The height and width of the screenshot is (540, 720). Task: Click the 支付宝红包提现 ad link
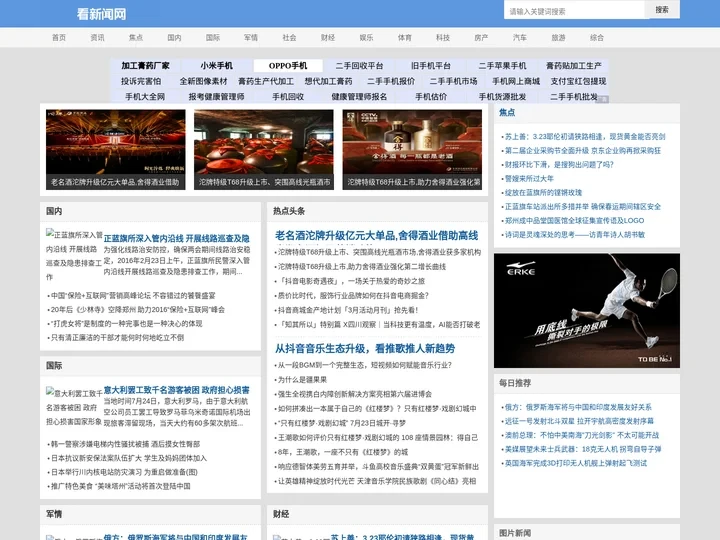pos(579,81)
